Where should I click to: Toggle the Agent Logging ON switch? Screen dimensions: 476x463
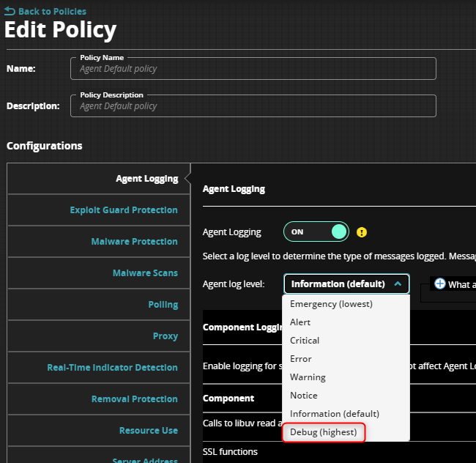tap(316, 231)
